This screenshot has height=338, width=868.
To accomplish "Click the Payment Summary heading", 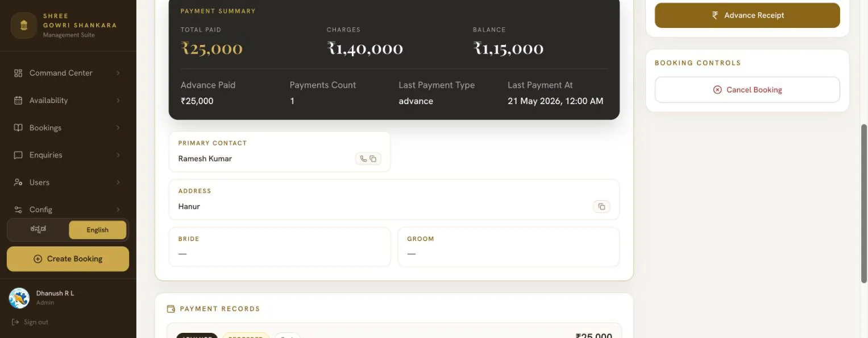I will (x=218, y=11).
